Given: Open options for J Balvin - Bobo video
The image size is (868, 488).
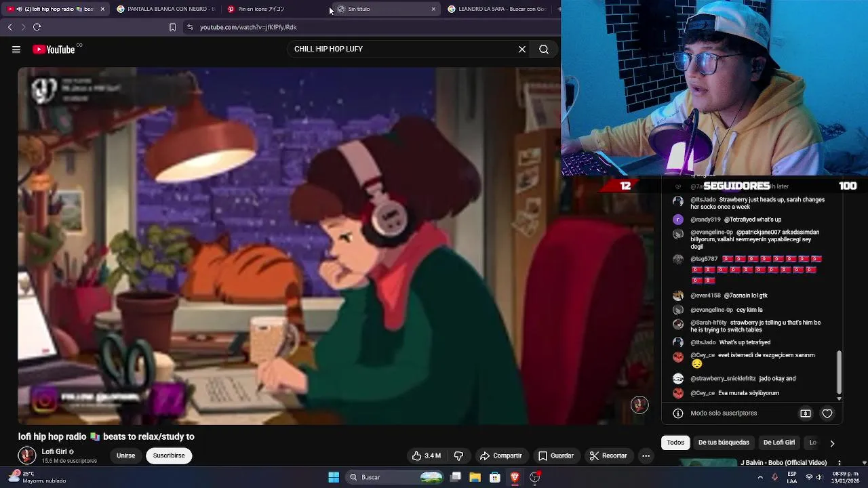Looking at the screenshot, I should (840, 463).
